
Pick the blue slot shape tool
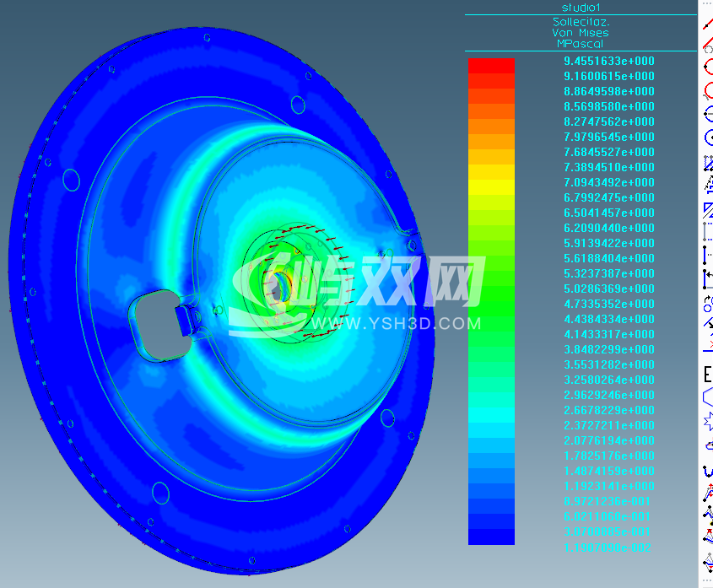point(709,445)
